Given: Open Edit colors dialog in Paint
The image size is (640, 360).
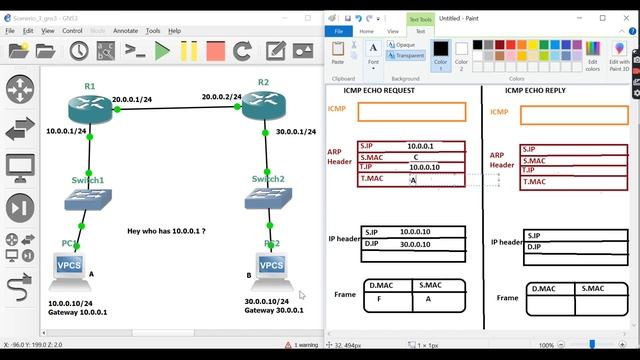Looking at the screenshot, I should tap(593, 56).
